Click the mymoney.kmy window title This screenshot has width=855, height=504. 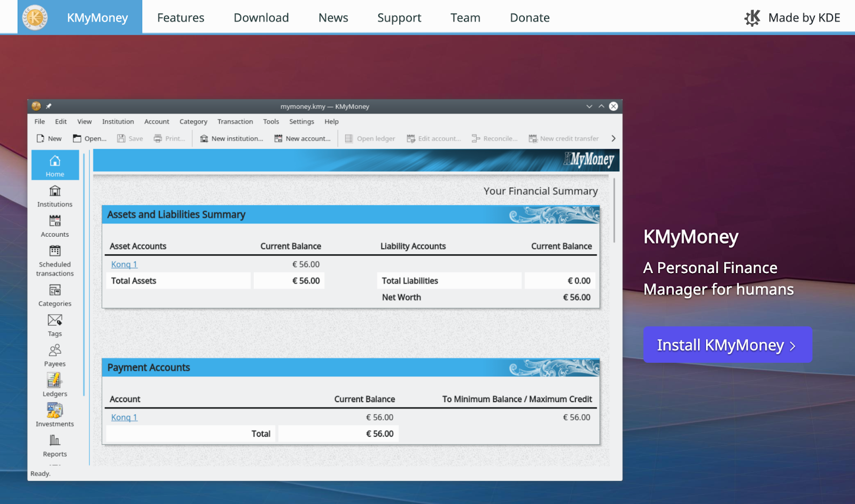coord(325,106)
